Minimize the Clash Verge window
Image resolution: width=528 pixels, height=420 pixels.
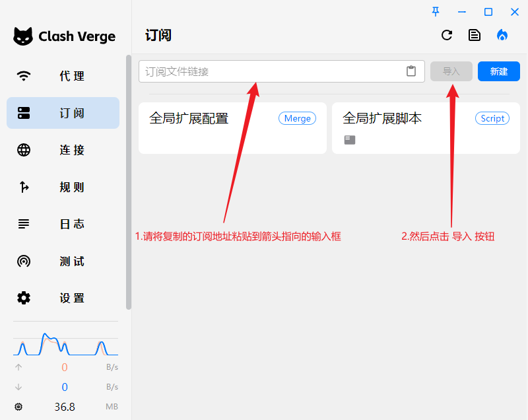pos(462,12)
